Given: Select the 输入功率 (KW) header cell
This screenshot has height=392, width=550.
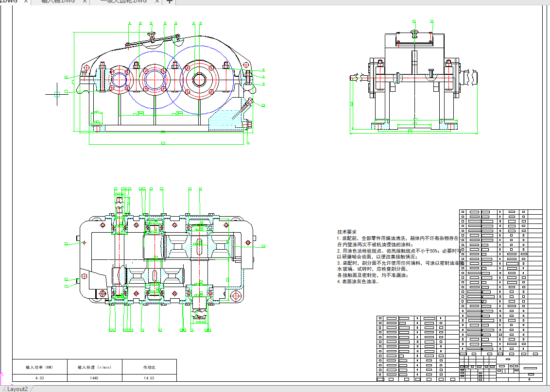Looking at the screenshot, I should click(39, 367).
